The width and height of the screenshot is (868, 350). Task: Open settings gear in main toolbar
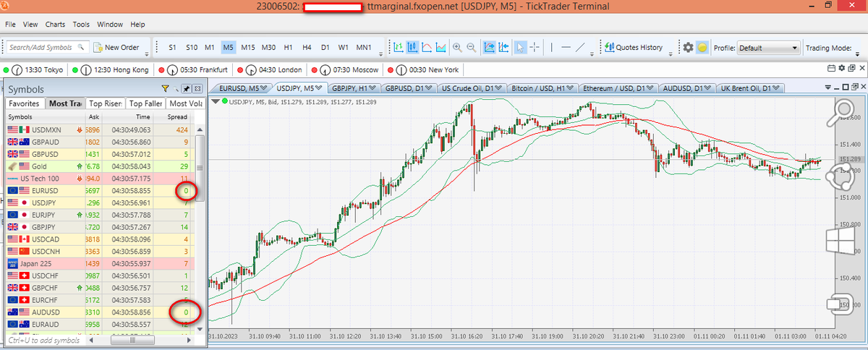(688, 48)
